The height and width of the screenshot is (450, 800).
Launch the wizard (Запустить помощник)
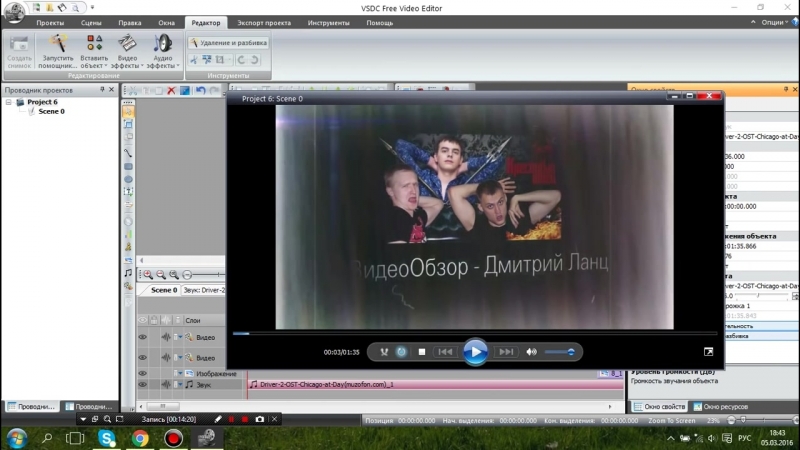click(x=58, y=50)
